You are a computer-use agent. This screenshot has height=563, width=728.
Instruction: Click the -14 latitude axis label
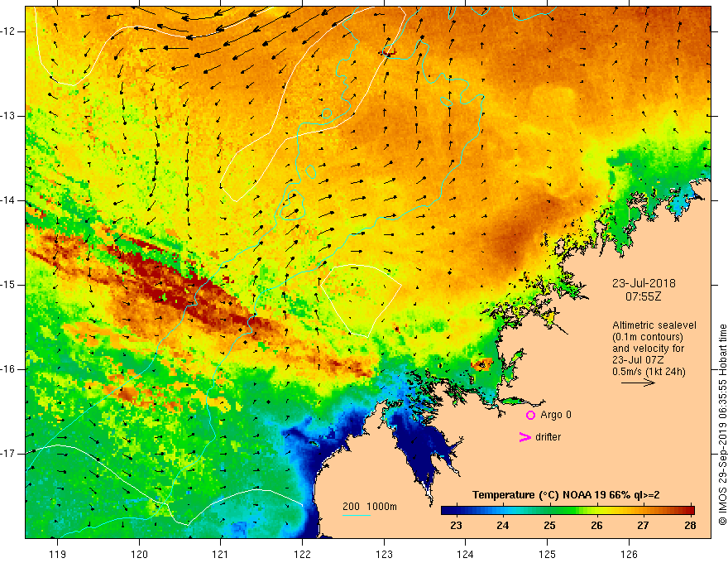[8, 200]
